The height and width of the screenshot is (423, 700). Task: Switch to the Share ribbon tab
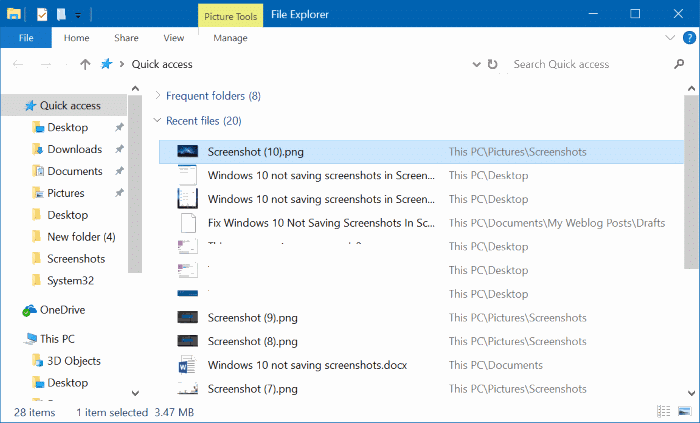(126, 38)
